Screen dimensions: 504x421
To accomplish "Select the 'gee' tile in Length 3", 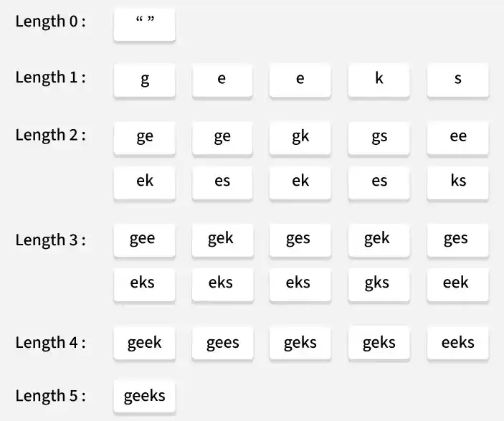I will [x=144, y=239].
